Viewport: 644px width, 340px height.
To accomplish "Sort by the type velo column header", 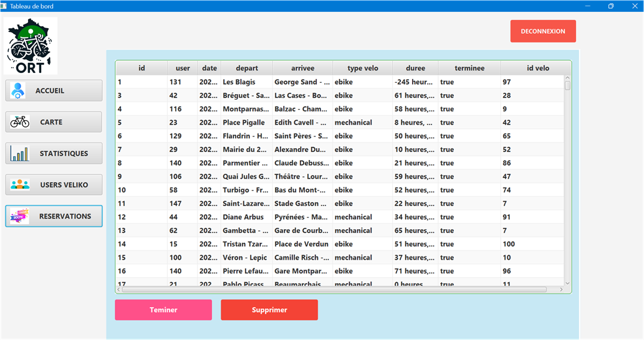I will [x=362, y=68].
